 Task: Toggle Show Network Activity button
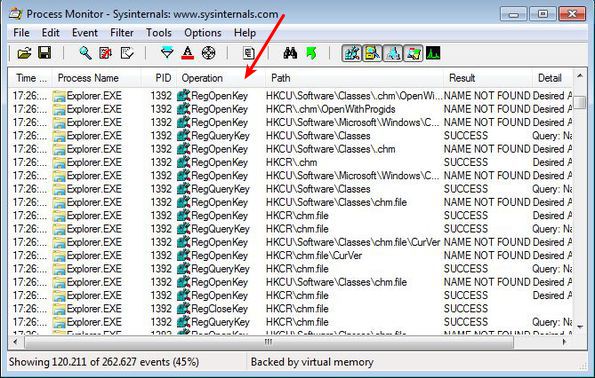[x=393, y=53]
